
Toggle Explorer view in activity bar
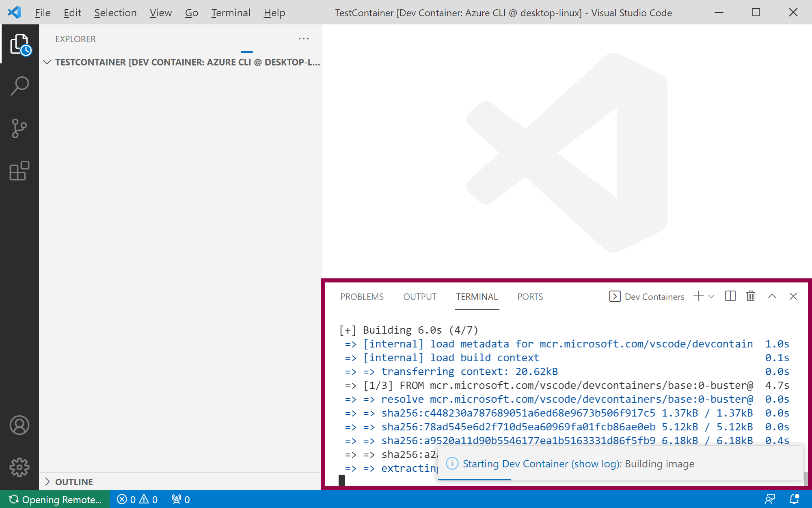[x=19, y=44]
